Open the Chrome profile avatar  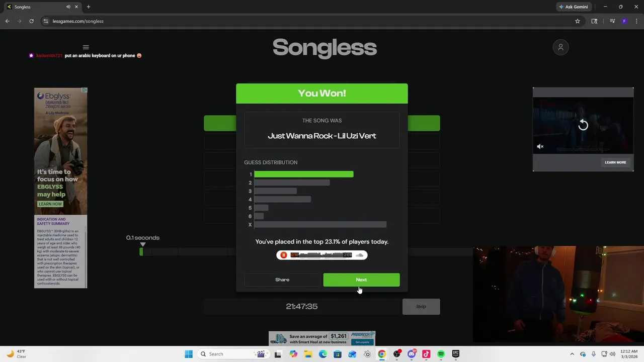(x=624, y=21)
